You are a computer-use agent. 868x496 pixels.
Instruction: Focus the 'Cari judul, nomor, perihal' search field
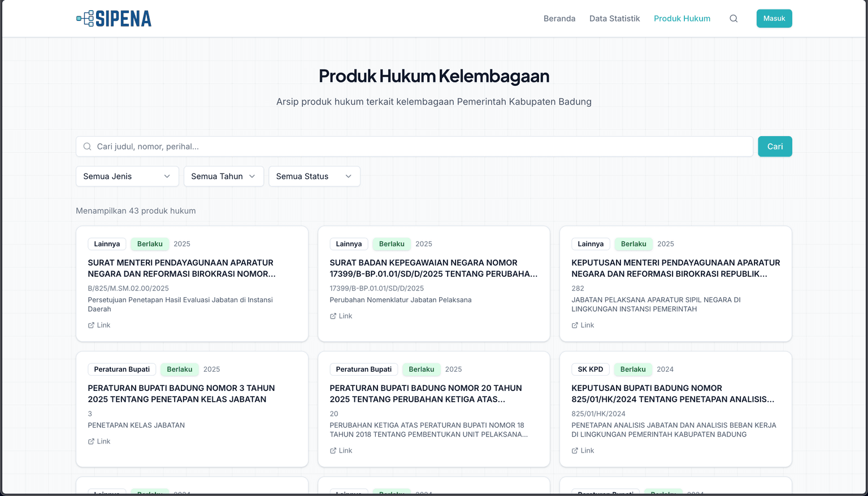(418, 146)
